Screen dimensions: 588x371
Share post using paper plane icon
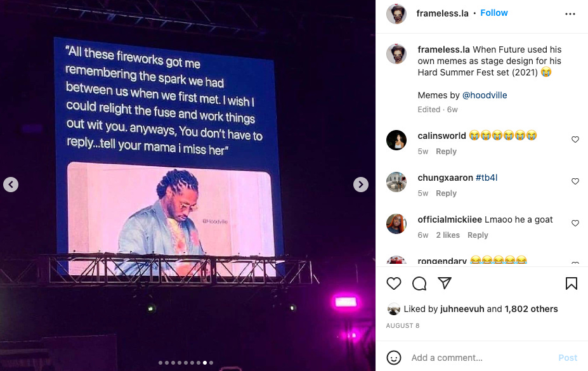445,283
